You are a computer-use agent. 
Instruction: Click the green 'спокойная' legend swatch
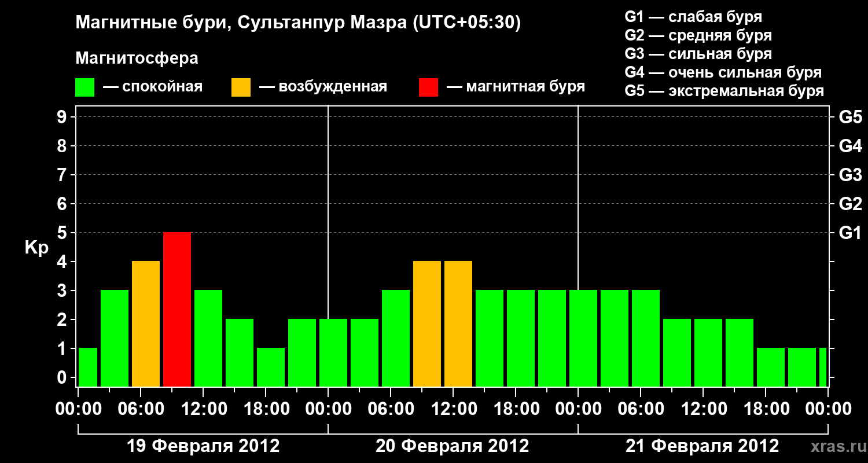click(x=85, y=87)
